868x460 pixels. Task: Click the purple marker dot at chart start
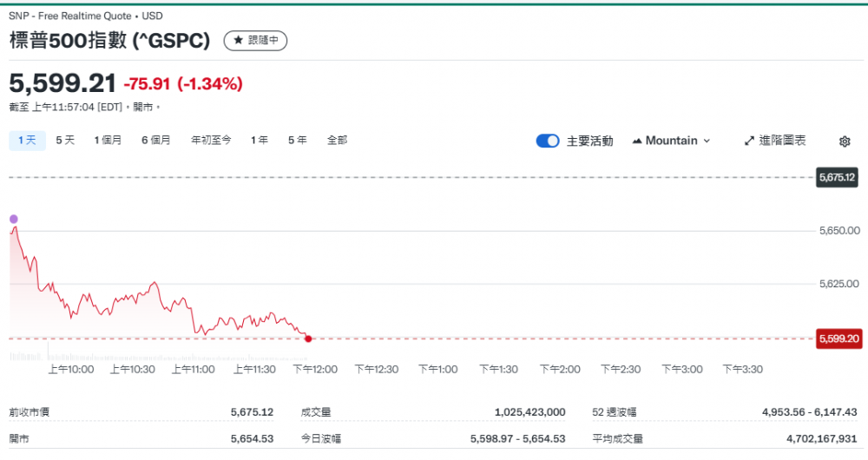coord(13,219)
